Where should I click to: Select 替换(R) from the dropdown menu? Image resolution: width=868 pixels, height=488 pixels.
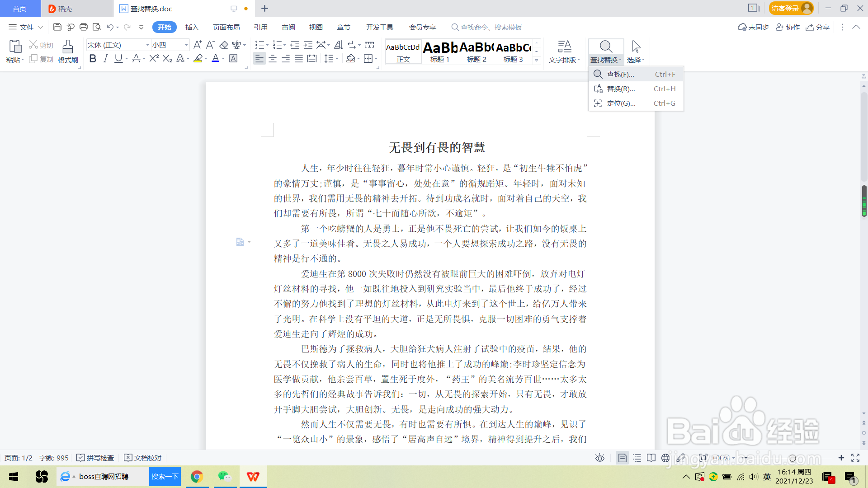pyautogui.click(x=621, y=89)
